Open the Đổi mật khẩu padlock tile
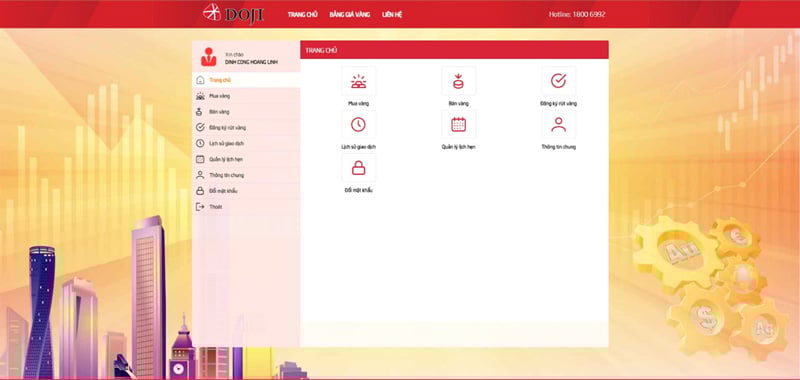 tap(359, 168)
